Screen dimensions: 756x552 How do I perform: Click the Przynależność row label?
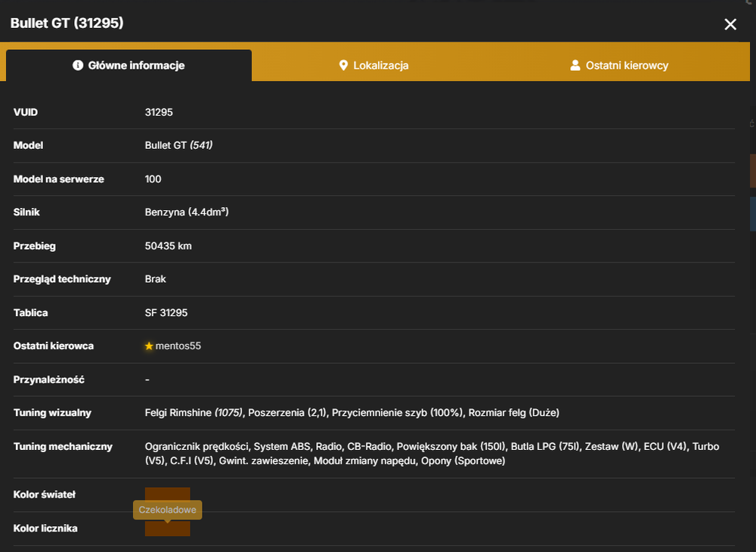coord(48,380)
